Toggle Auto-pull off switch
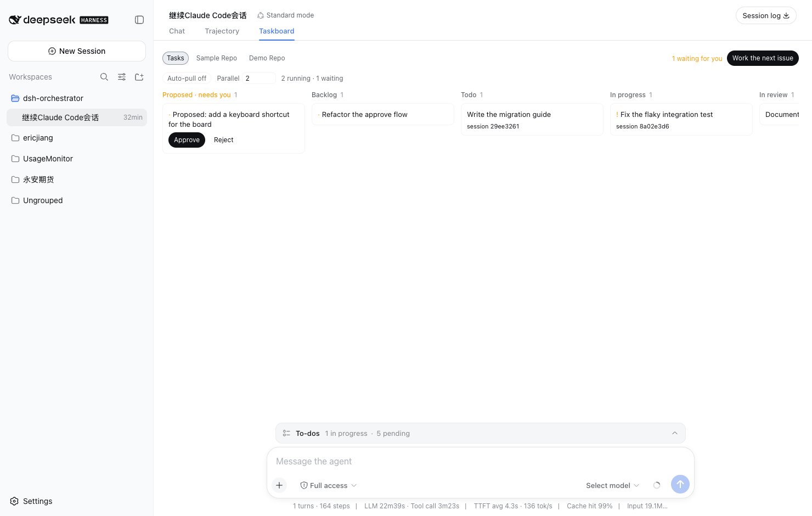Screen dimensions: 812x516 click(x=187, y=78)
